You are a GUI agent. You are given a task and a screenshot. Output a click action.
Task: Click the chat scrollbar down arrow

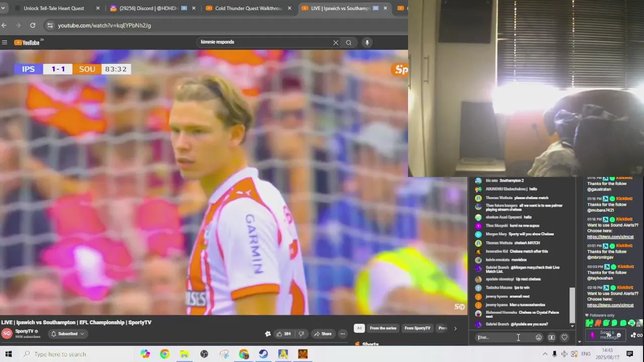(x=572, y=326)
